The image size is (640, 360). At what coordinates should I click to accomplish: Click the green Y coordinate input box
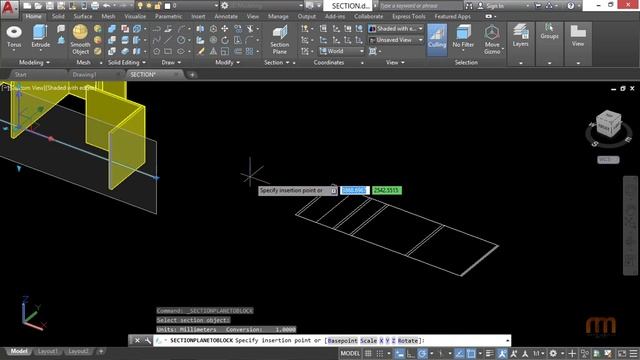(387, 190)
